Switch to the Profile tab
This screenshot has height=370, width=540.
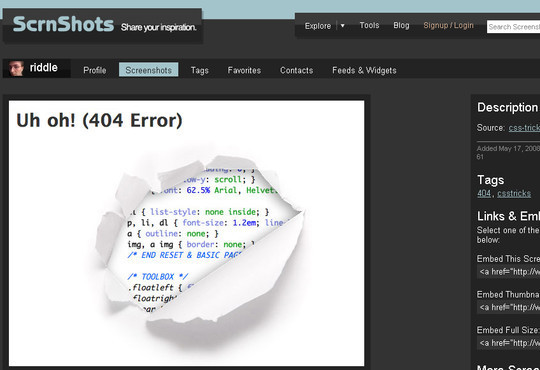pyautogui.click(x=95, y=70)
